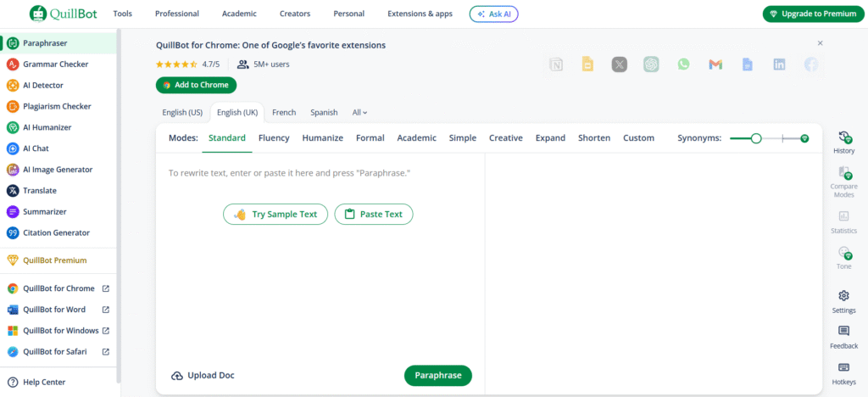Select the Summarizer tool in sidebar
The height and width of the screenshot is (397, 868).
coord(44,212)
